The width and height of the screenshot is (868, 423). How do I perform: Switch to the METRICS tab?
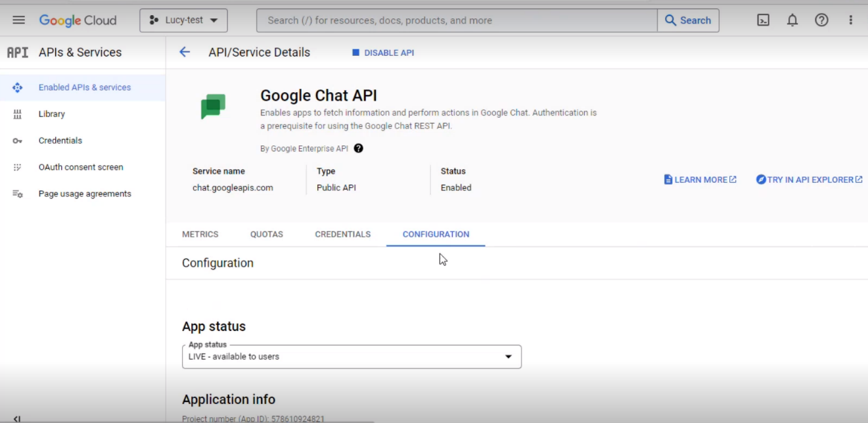[200, 234]
